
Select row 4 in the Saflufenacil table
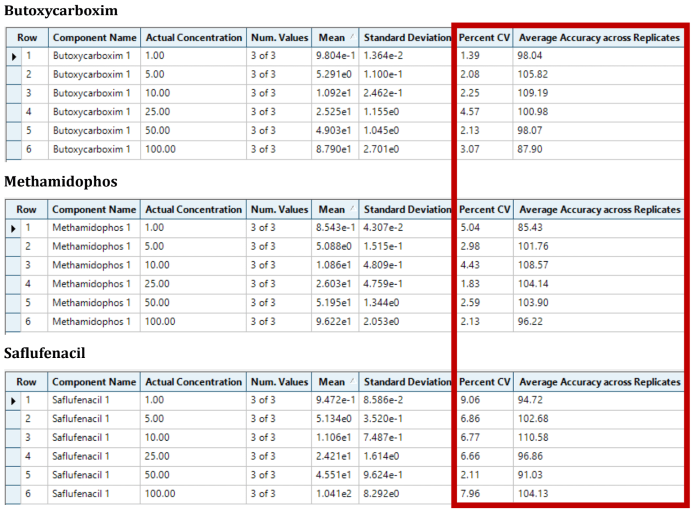[28, 456]
